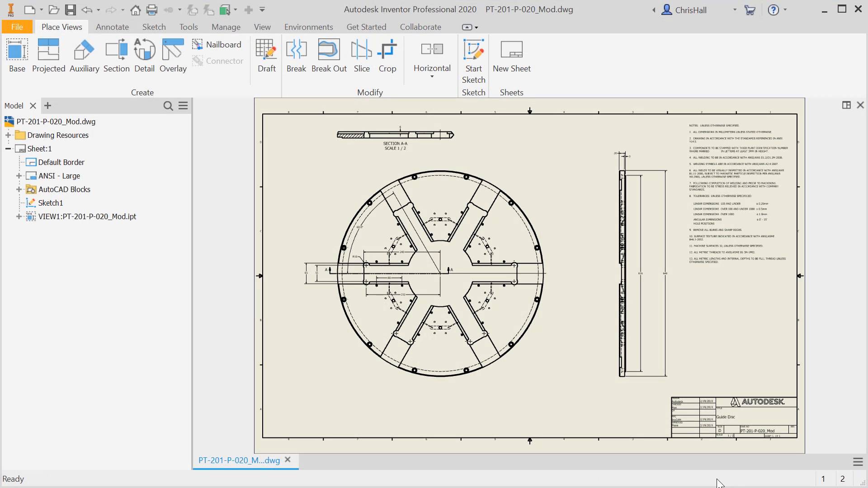Expand the AutoCAD Blocks node

point(18,189)
